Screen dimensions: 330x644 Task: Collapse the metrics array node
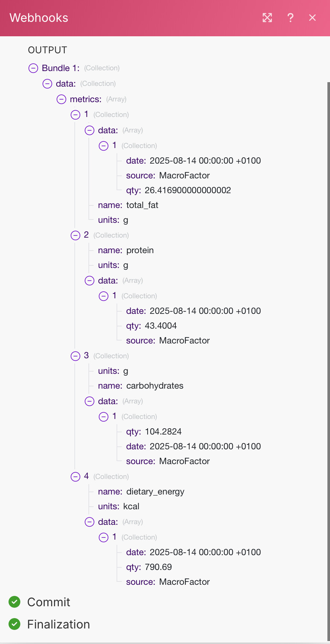tap(61, 99)
